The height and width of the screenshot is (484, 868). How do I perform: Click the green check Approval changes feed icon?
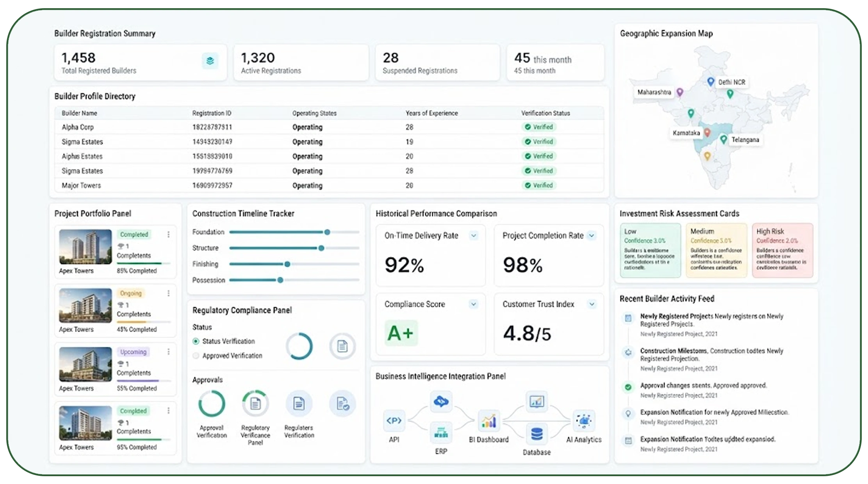[x=628, y=387]
